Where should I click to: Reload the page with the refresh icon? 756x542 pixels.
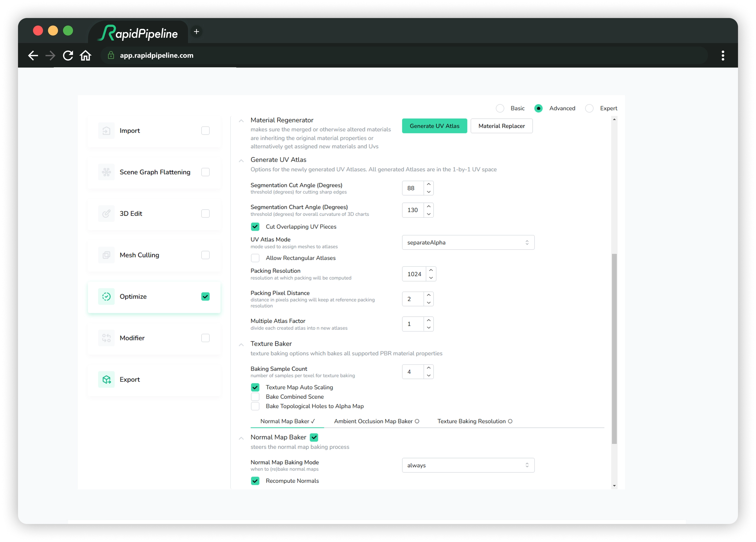tap(68, 55)
